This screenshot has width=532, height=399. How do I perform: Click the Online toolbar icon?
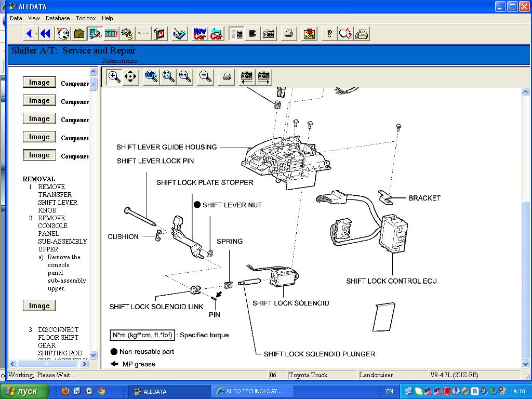coord(143,34)
